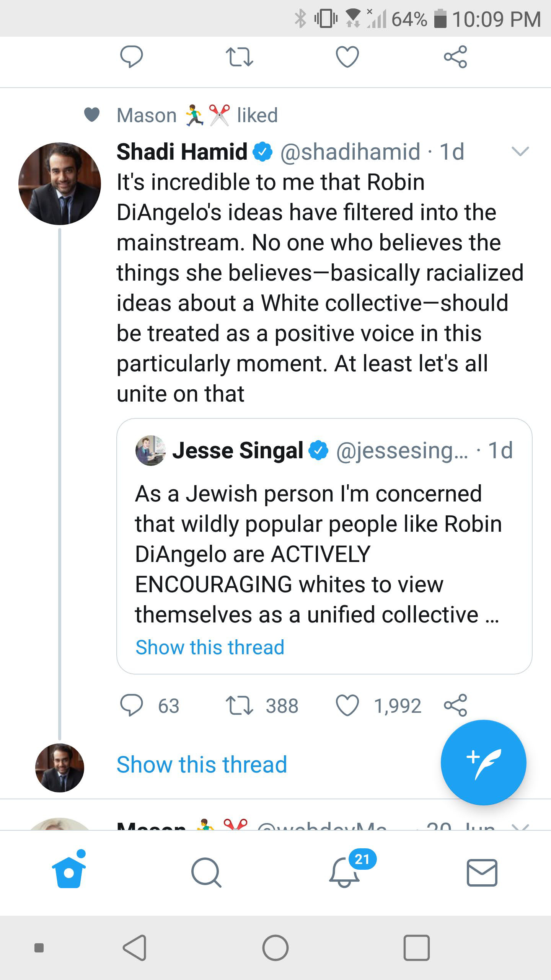Screen dimensions: 551x980
Task: Open the Messages envelope tab
Action: click(482, 873)
